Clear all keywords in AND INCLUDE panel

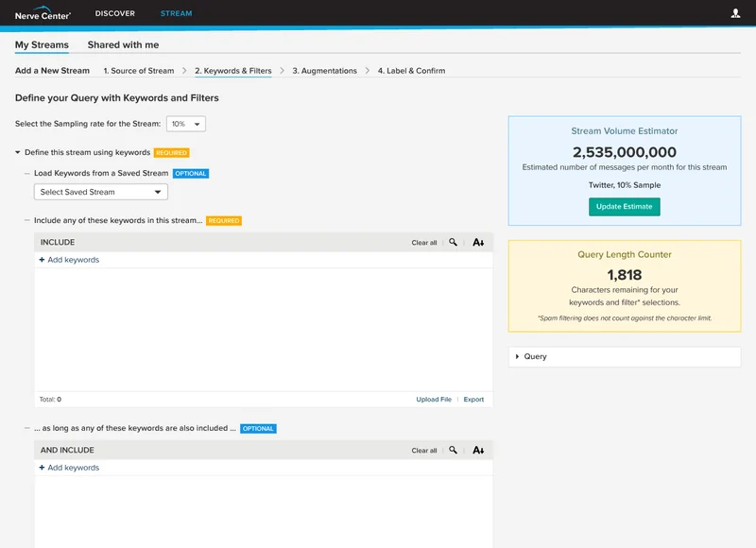pos(423,450)
